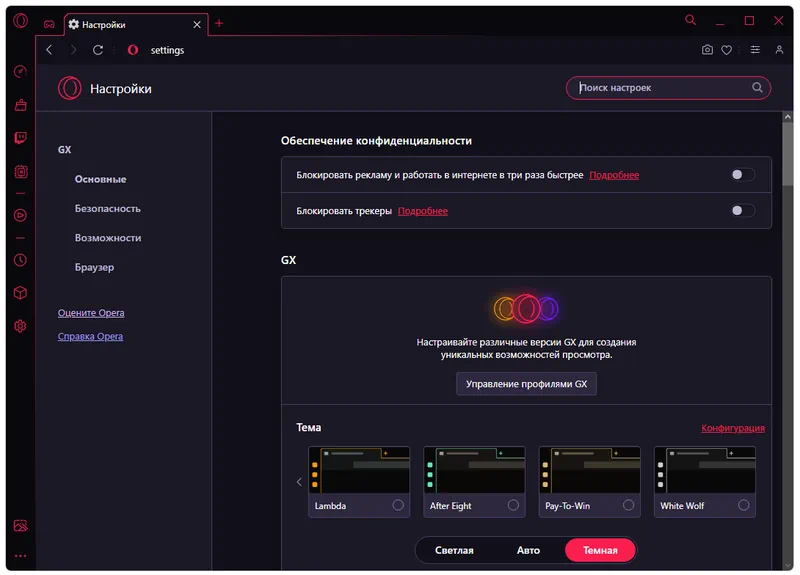Take a snapshot with camera icon

707,49
